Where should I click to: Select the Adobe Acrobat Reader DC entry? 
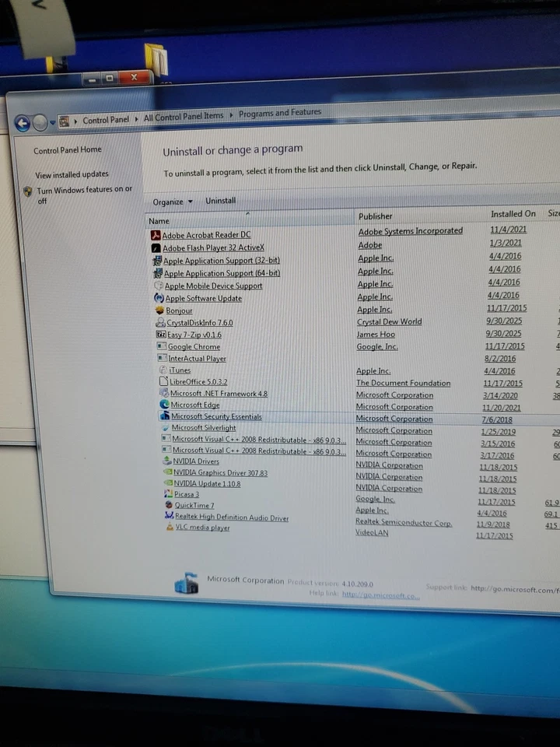coord(206,235)
